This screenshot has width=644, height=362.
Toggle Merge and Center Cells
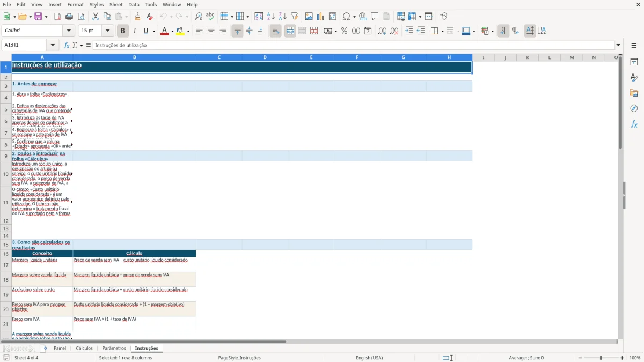tap(290, 31)
